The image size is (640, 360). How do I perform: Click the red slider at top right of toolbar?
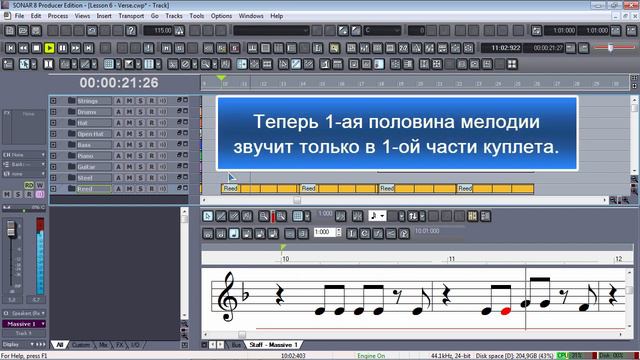(x=611, y=47)
